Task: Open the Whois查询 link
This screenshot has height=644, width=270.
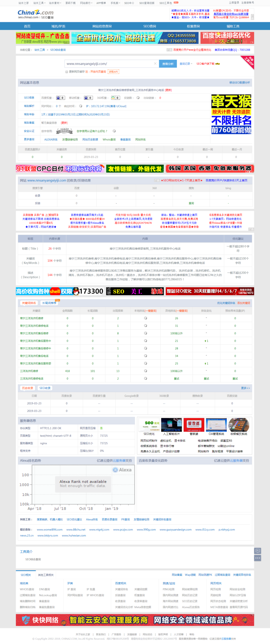Action: coord(109,139)
